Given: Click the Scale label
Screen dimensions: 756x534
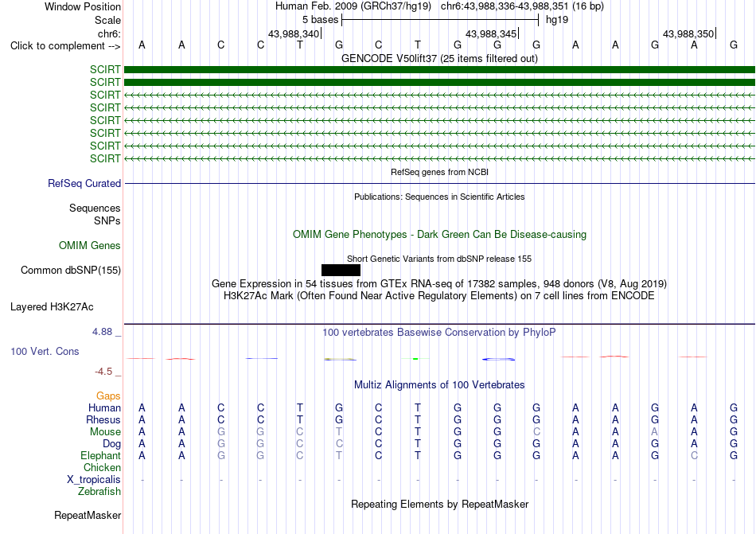Looking at the screenshot, I should click(108, 20).
